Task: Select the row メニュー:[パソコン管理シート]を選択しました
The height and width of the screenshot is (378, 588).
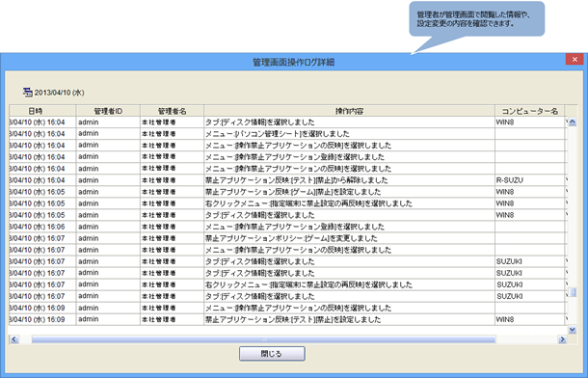Action: 288,133
